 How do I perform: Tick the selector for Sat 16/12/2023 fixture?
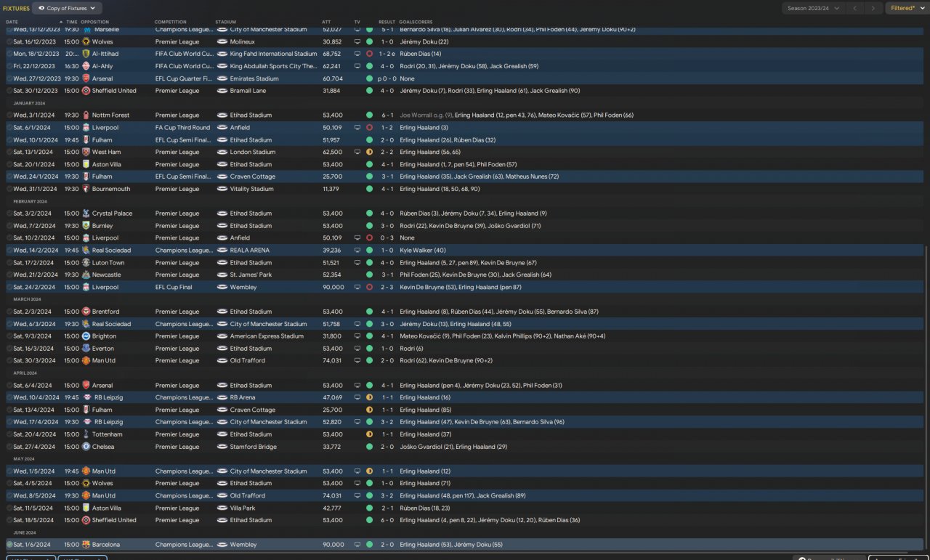[x=9, y=42]
